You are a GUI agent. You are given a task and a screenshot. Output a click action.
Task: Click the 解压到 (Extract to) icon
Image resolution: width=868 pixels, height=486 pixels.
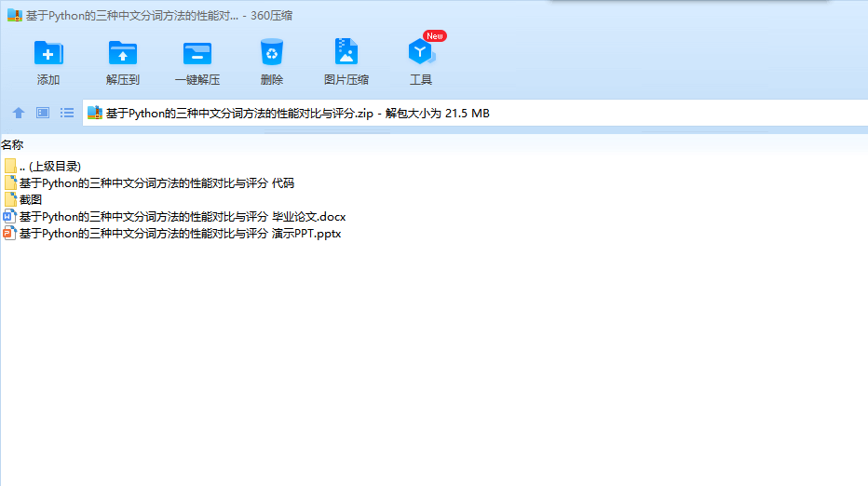tap(123, 54)
